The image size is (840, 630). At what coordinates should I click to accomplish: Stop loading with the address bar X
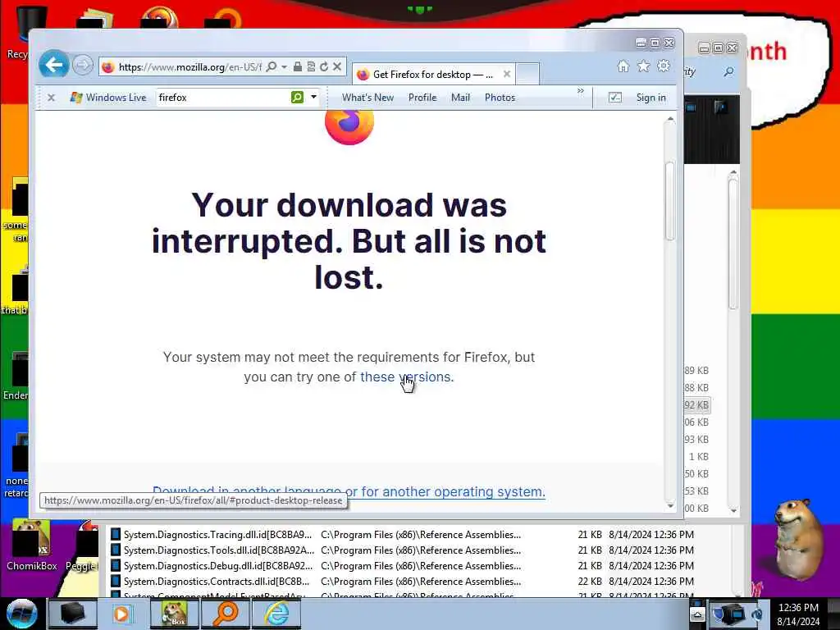[337, 66]
